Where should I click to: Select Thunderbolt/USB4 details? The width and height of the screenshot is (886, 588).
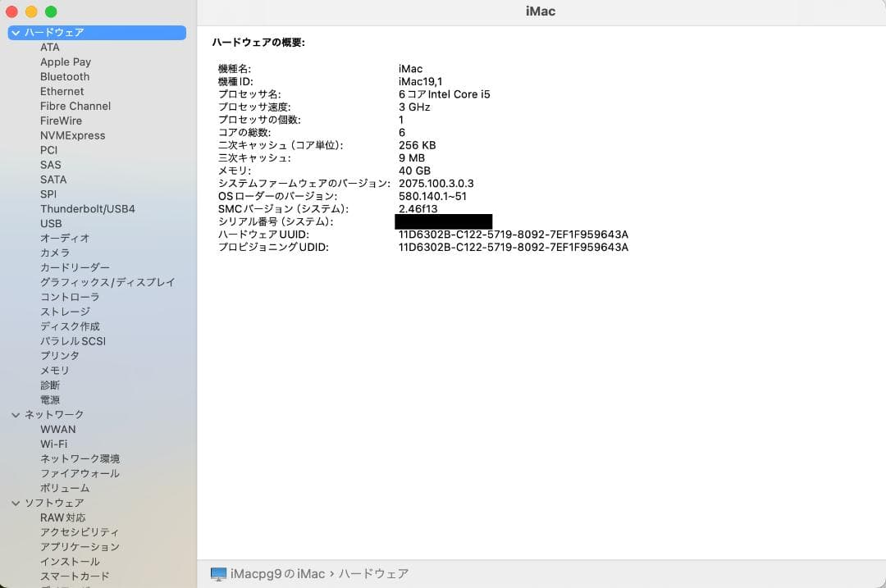[88, 208]
